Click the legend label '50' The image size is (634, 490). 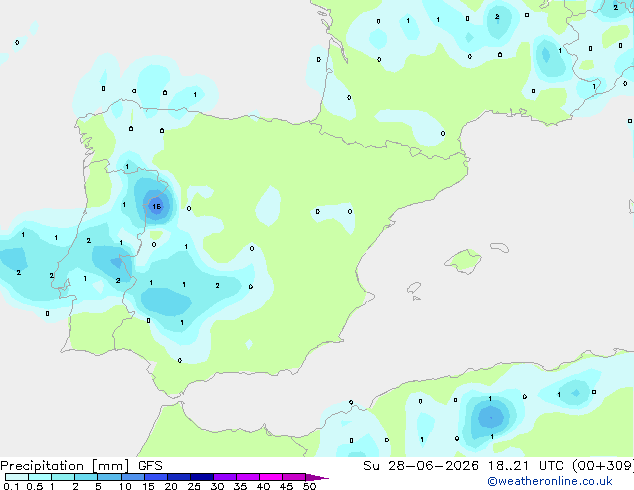tap(310, 486)
